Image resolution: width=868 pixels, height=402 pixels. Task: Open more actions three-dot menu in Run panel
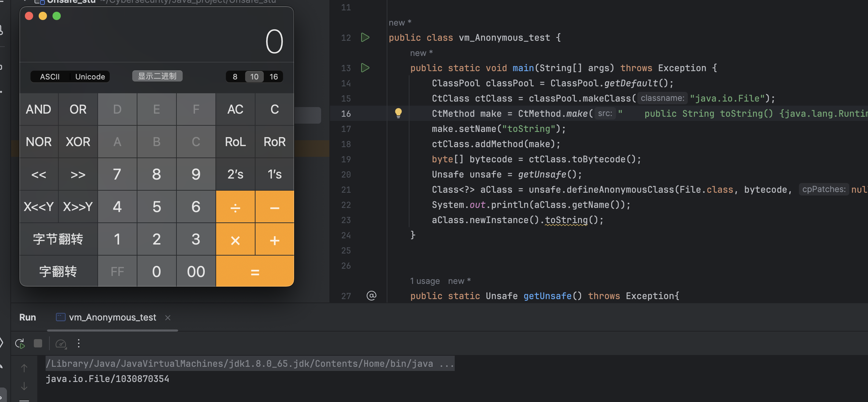pos(79,343)
